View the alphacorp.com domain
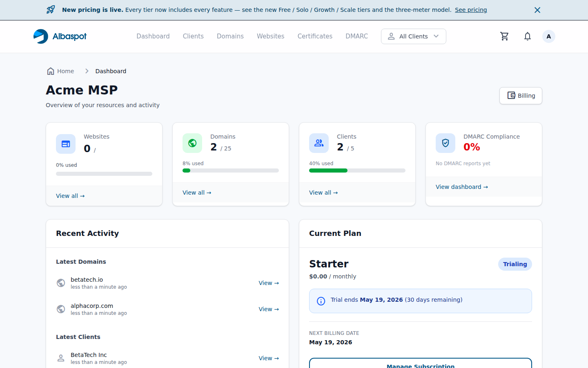Image resolution: width=588 pixels, height=368 pixels. (x=269, y=309)
